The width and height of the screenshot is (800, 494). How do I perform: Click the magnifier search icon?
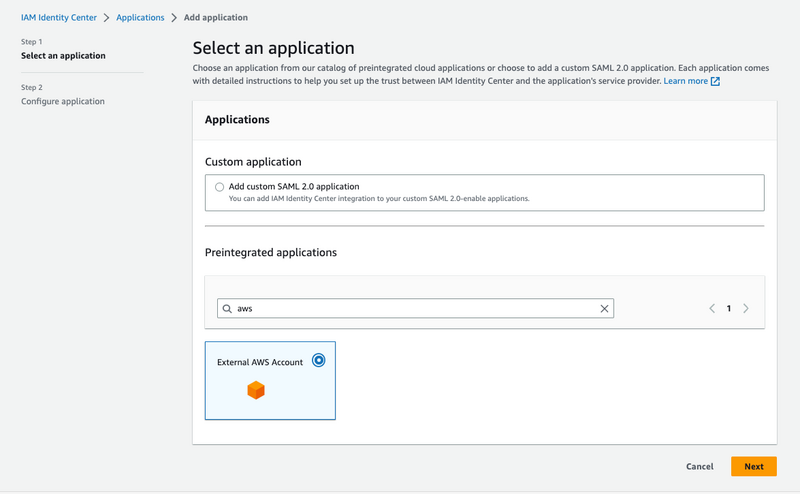tap(227, 309)
